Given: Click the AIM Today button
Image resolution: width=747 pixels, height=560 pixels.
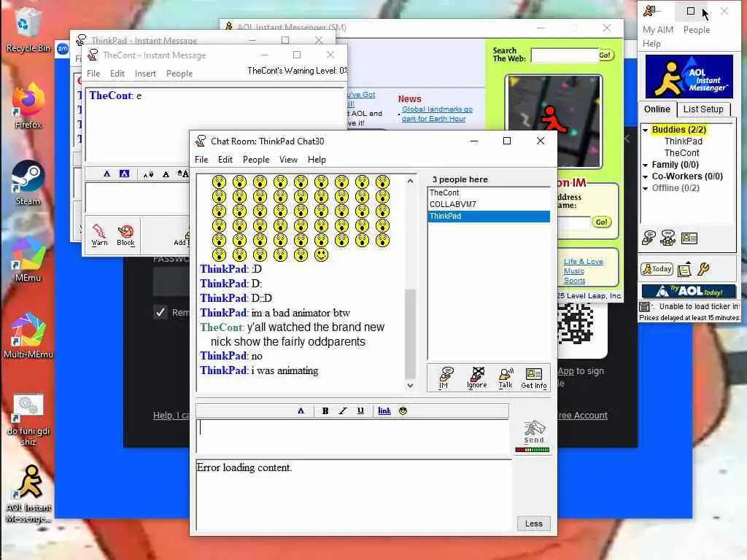Looking at the screenshot, I should pos(657,269).
